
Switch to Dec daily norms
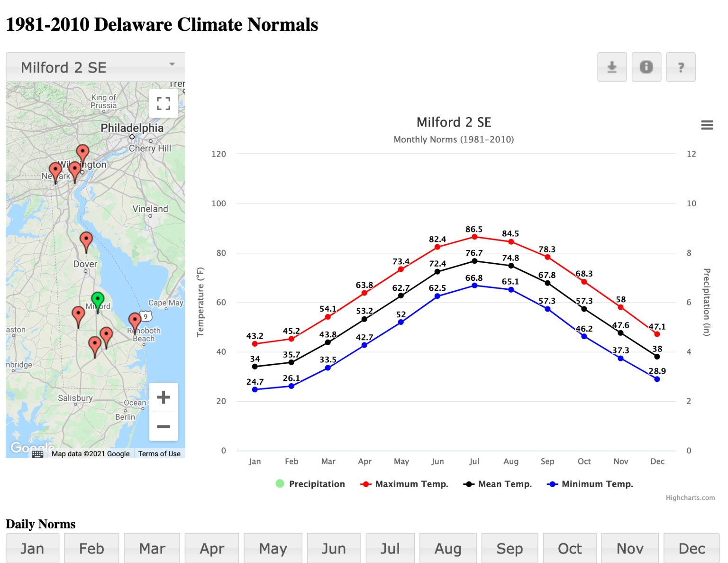(691, 548)
